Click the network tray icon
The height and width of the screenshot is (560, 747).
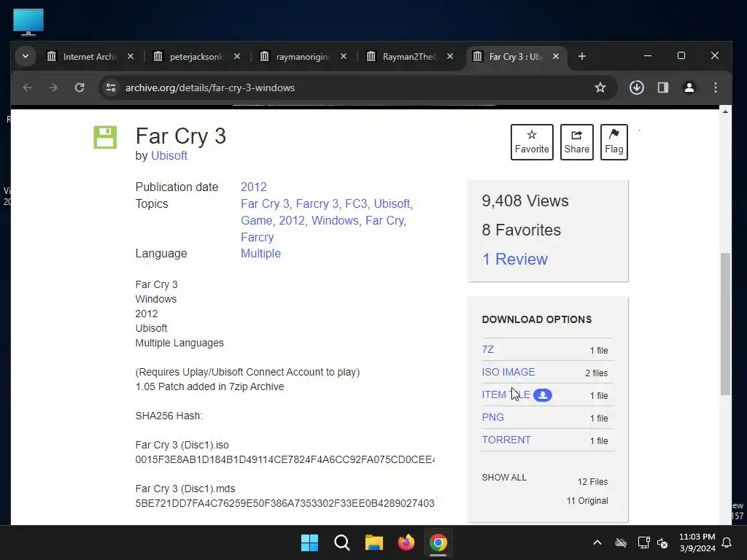(643, 542)
